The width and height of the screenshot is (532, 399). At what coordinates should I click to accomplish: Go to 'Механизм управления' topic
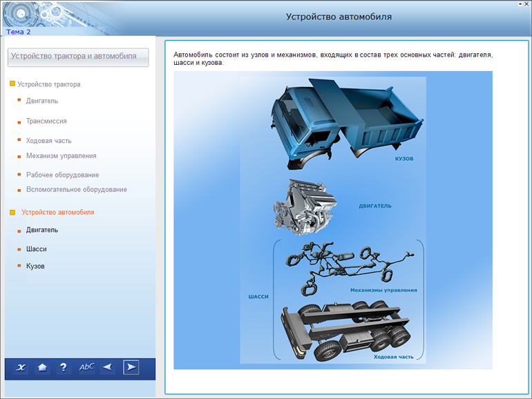pos(61,156)
